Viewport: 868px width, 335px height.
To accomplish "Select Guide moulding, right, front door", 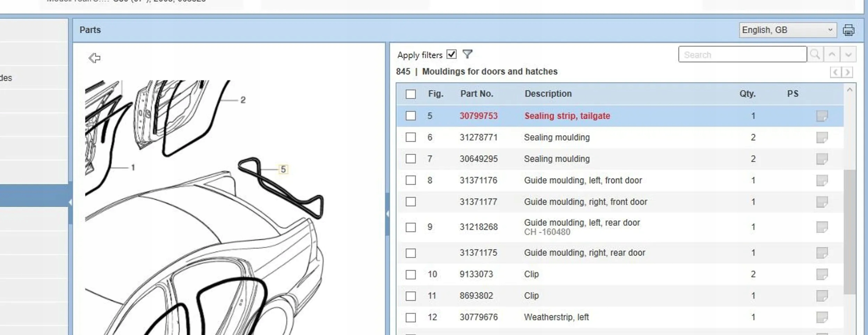I will 586,202.
